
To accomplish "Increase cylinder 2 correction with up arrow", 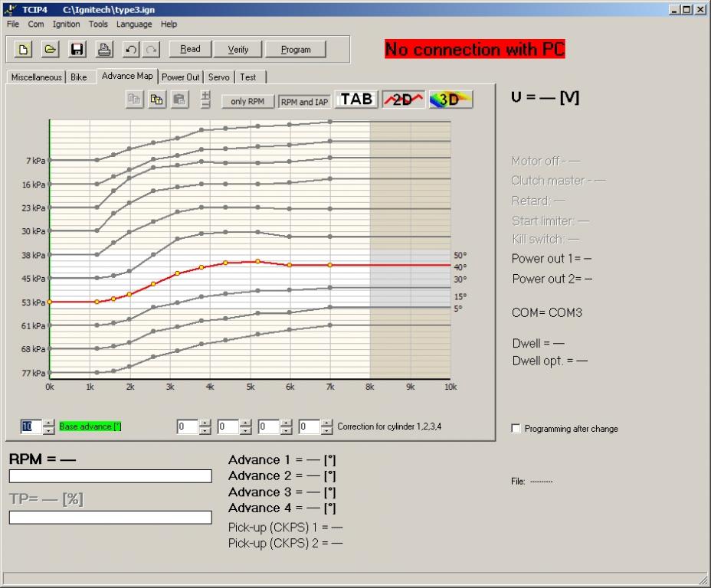I will click(246, 423).
